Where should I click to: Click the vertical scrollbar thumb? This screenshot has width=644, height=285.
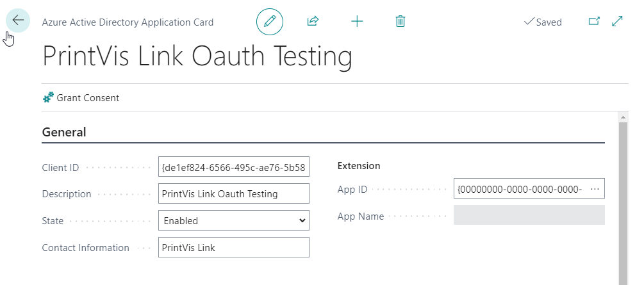(x=622, y=199)
